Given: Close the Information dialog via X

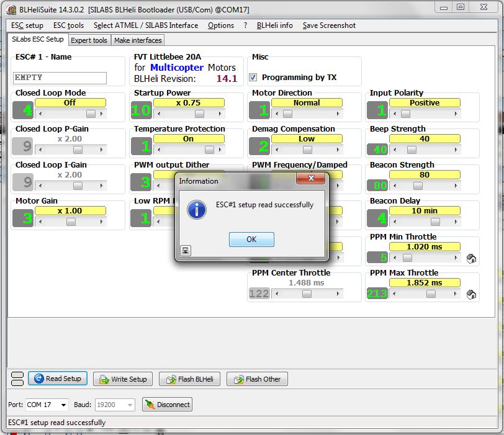Looking at the screenshot, I should point(310,178).
